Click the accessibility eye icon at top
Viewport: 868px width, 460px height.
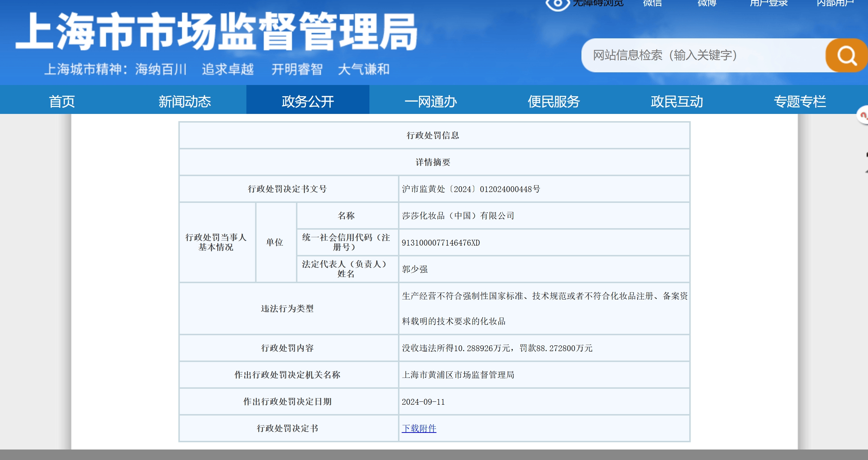tap(558, 4)
